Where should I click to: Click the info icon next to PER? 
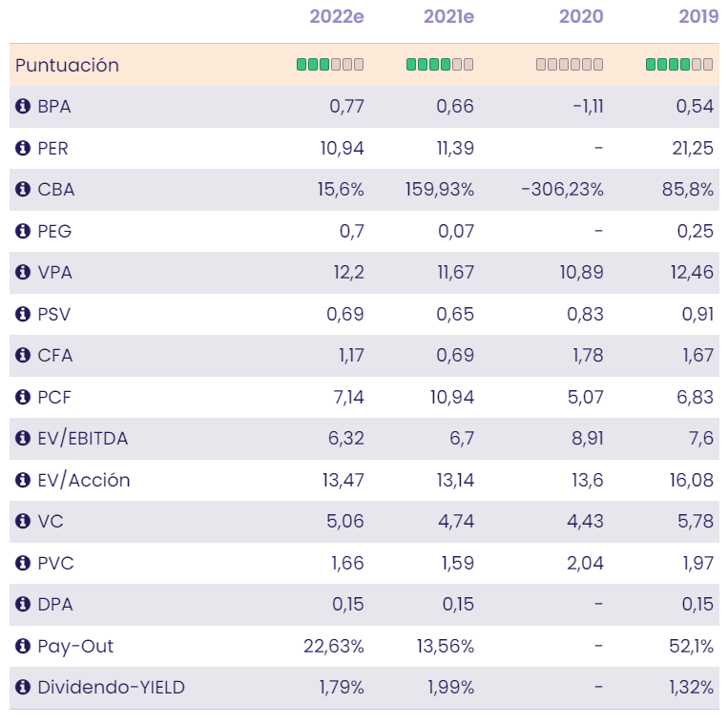pos(23,148)
